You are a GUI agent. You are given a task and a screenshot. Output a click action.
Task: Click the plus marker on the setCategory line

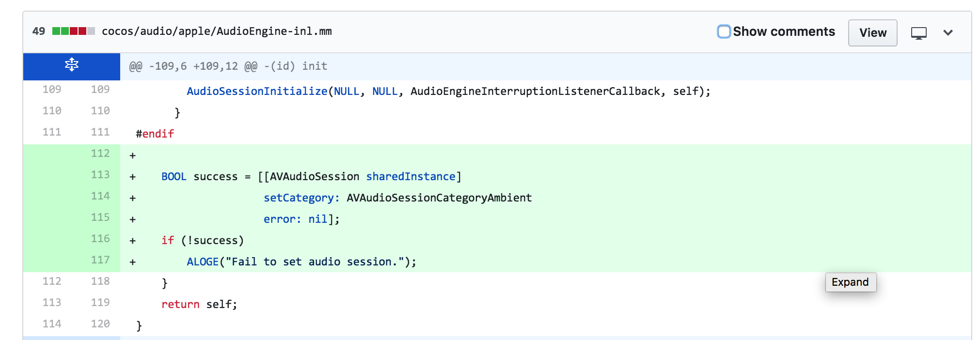pos(132,199)
